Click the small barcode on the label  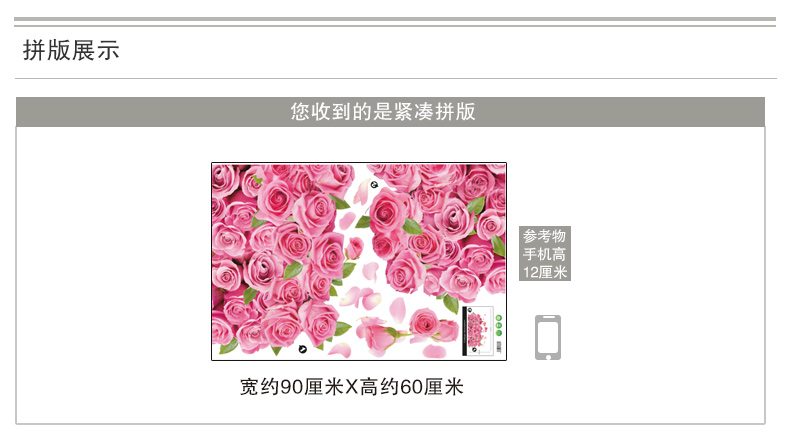[x=499, y=347]
